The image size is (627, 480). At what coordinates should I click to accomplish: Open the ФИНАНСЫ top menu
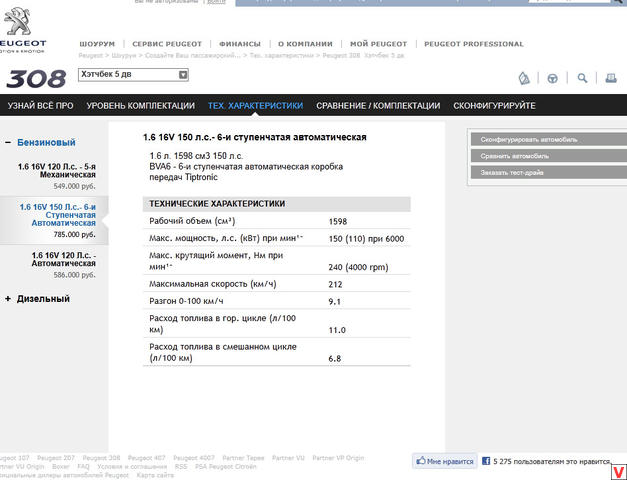point(240,44)
